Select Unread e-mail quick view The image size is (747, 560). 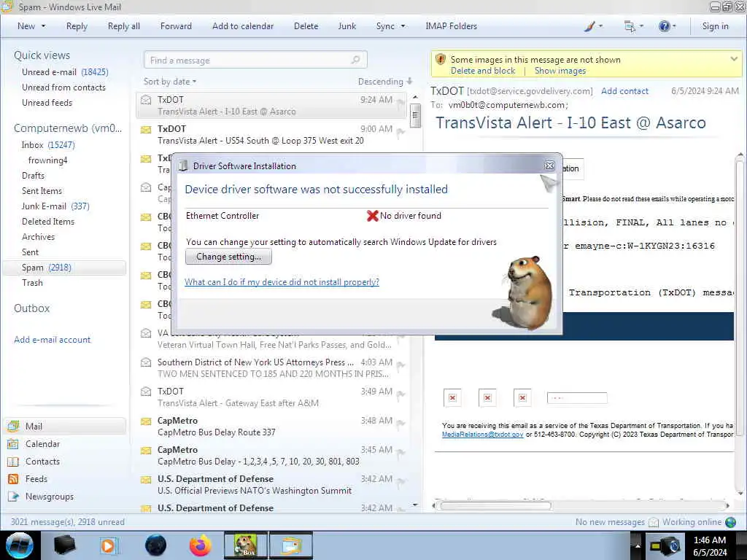(65, 72)
